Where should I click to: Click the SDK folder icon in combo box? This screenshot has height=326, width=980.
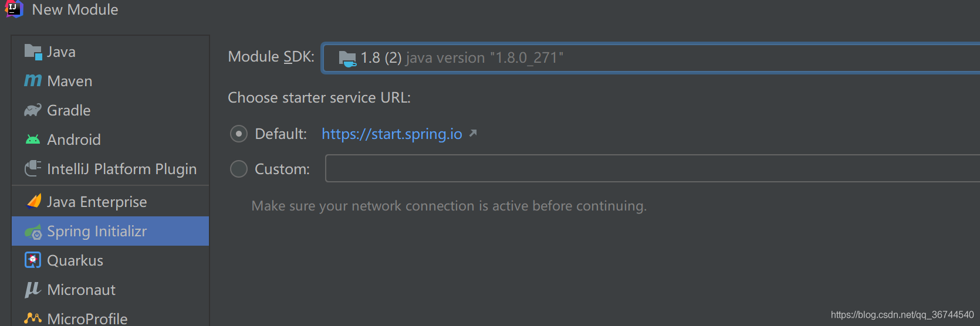pyautogui.click(x=347, y=59)
